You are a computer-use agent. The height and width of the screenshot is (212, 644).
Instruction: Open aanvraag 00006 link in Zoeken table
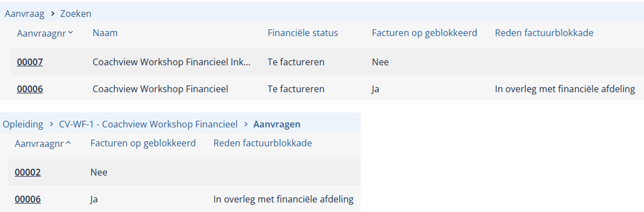(30, 89)
